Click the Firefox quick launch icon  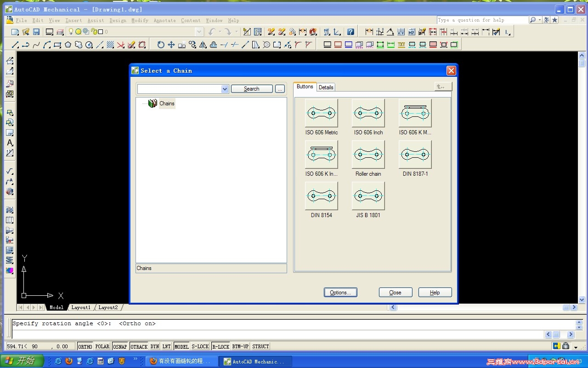[69, 361]
